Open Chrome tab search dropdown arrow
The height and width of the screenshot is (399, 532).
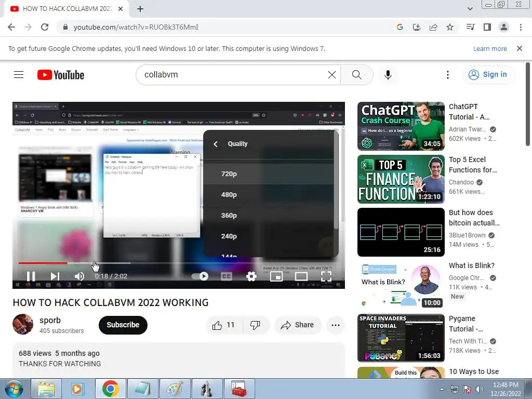coord(470,9)
